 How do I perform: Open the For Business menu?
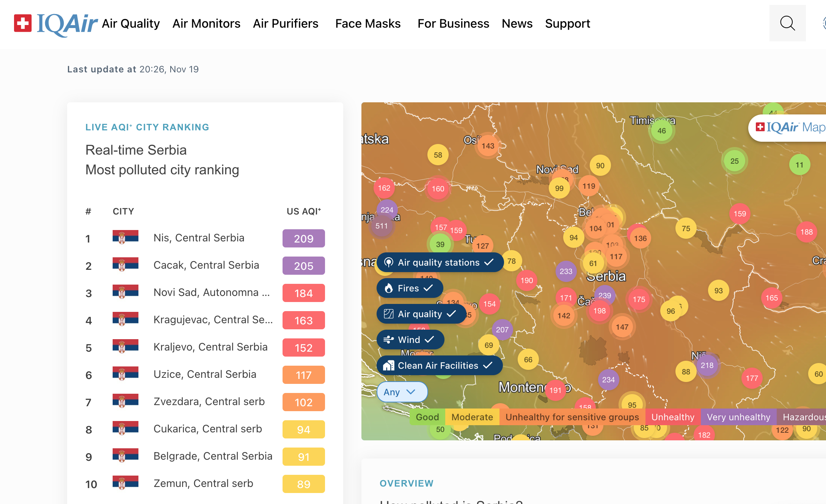(x=453, y=23)
